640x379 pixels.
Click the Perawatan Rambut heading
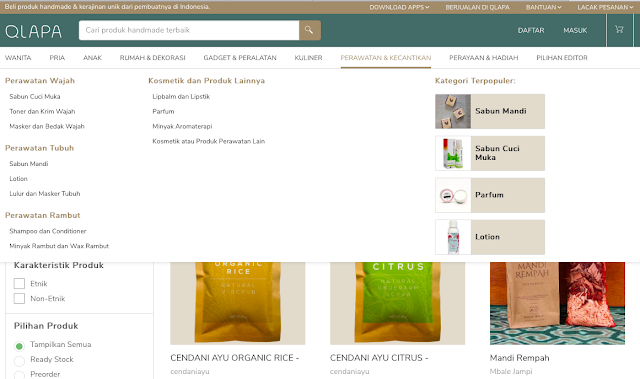tap(42, 215)
